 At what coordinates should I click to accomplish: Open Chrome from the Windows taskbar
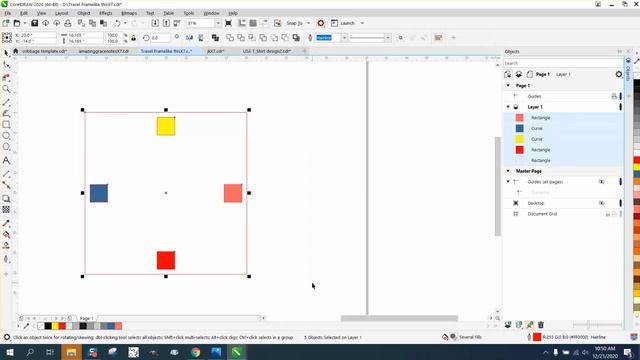pos(196,352)
